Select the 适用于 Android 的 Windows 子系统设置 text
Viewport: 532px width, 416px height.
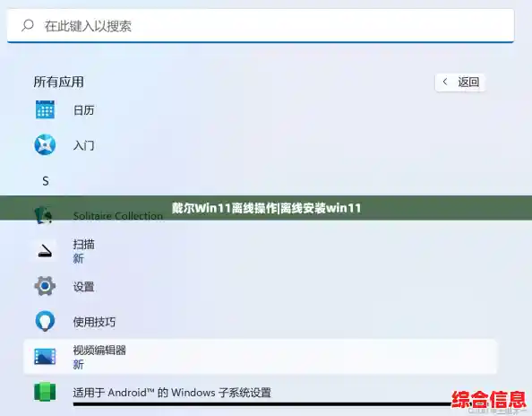coord(172,393)
